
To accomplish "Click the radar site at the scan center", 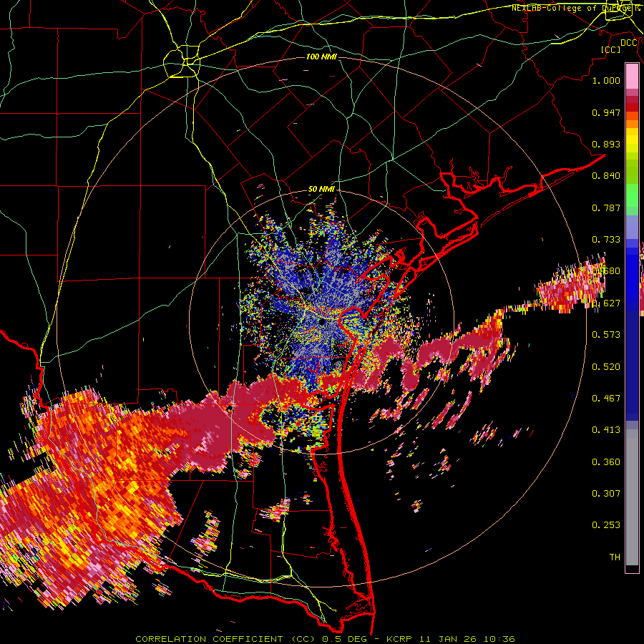I will (321, 323).
